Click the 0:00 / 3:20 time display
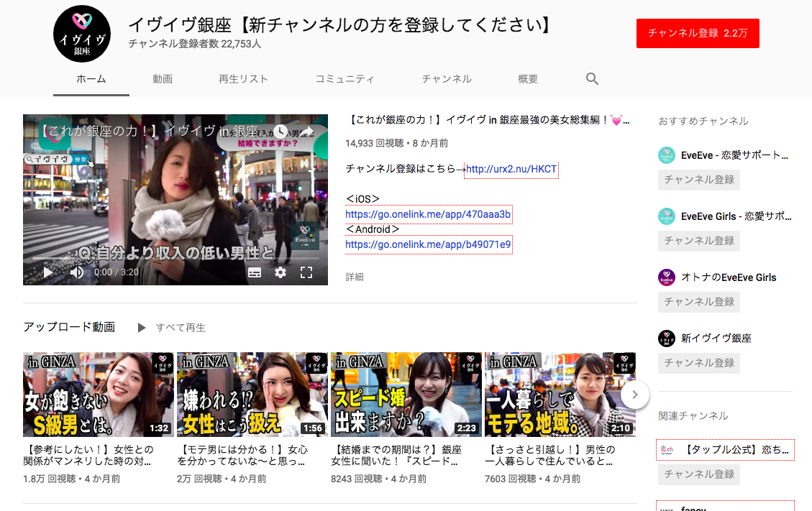Viewport: 812px width, 511px height. [x=117, y=272]
